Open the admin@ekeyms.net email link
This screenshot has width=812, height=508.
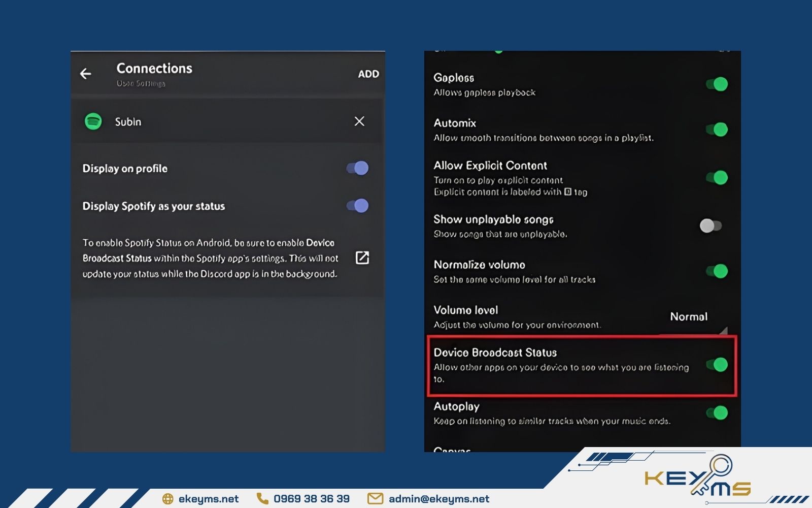pyautogui.click(x=438, y=499)
